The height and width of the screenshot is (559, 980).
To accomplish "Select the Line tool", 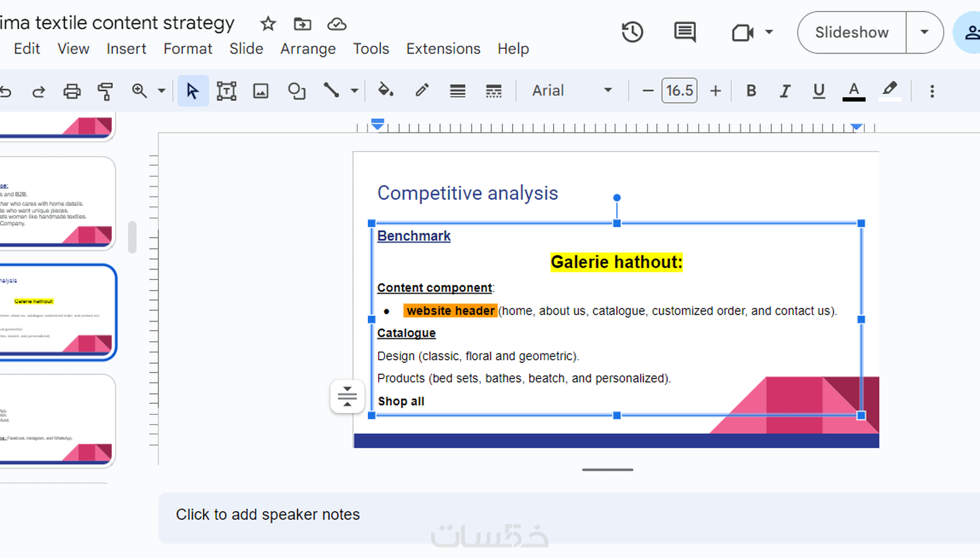I will click(x=331, y=90).
